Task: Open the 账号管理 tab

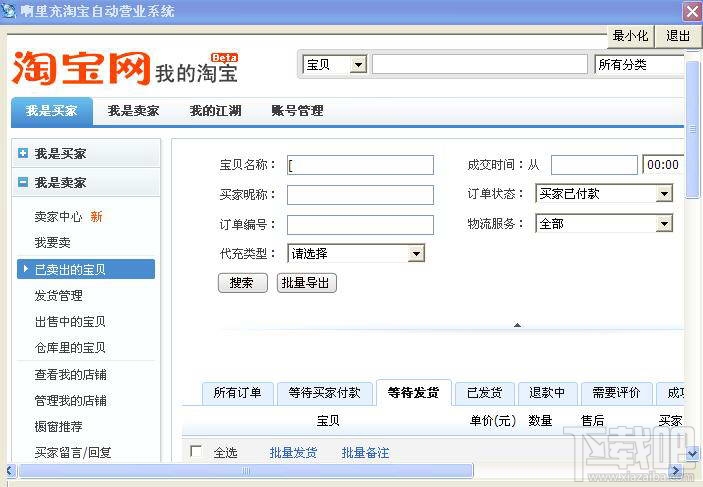Action: tap(297, 111)
